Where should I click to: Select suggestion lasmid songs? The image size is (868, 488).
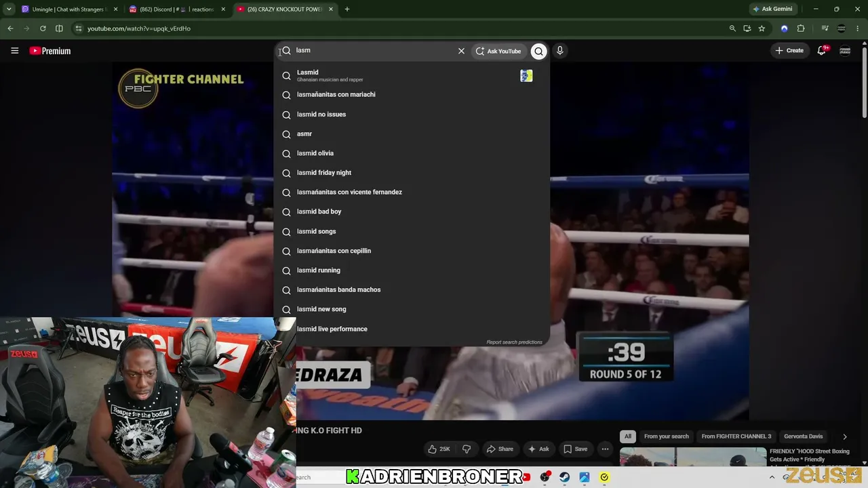pyautogui.click(x=412, y=231)
